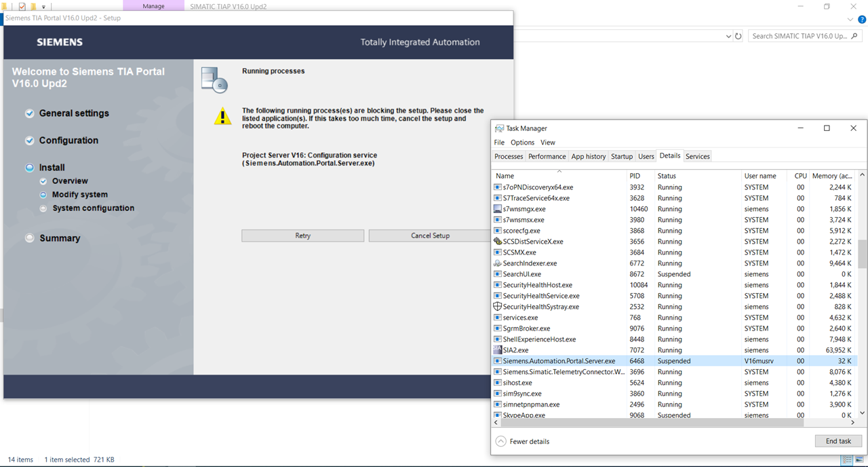The image size is (868, 467).
Task: Click the s7wnsmsx.exe process icon
Action: pyautogui.click(x=498, y=220)
